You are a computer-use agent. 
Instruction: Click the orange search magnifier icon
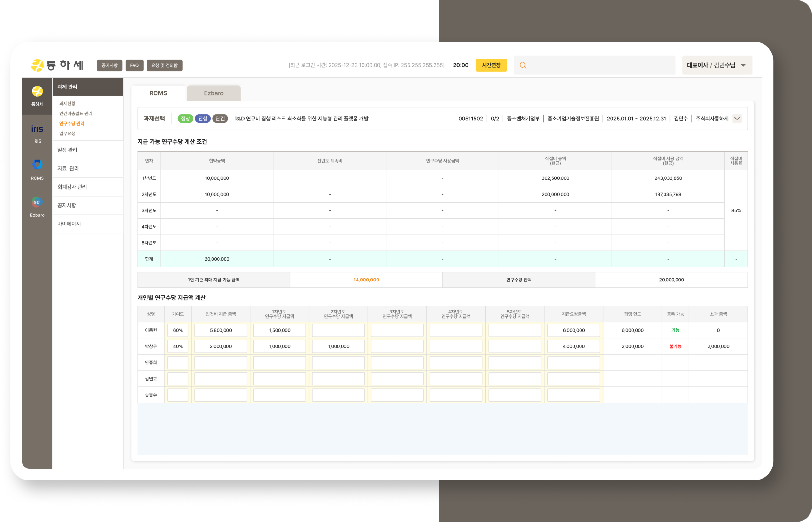pyautogui.click(x=523, y=65)
